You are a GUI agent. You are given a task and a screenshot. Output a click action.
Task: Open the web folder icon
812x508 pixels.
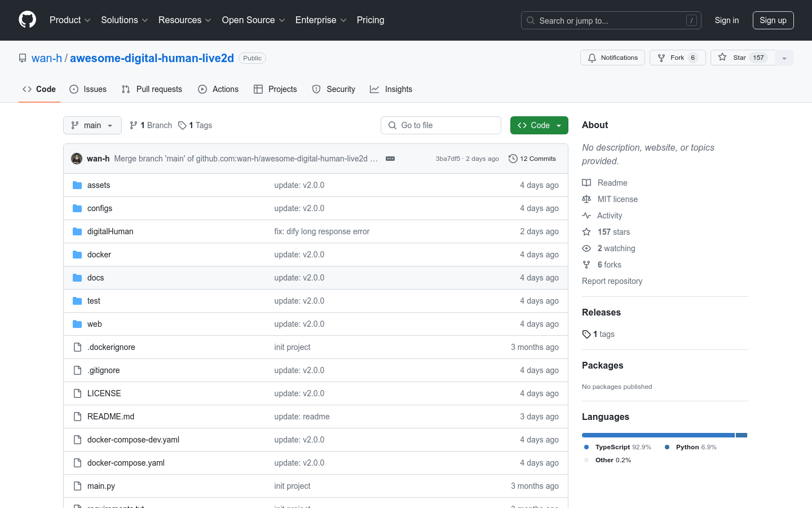click(77, 324)
